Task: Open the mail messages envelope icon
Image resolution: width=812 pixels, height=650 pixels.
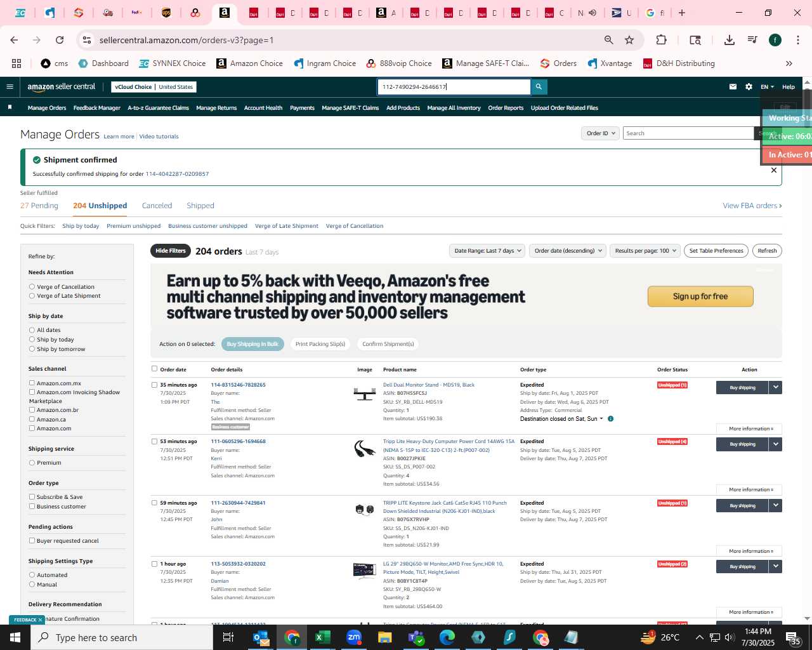Action: pos(733,87)
